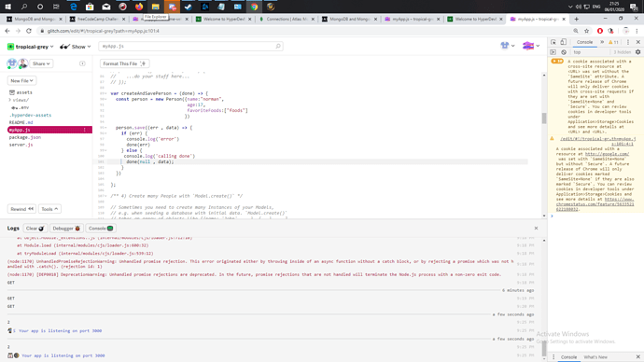Expand the views/ folder
Viewport: 644px width, 362px height.
19,100
